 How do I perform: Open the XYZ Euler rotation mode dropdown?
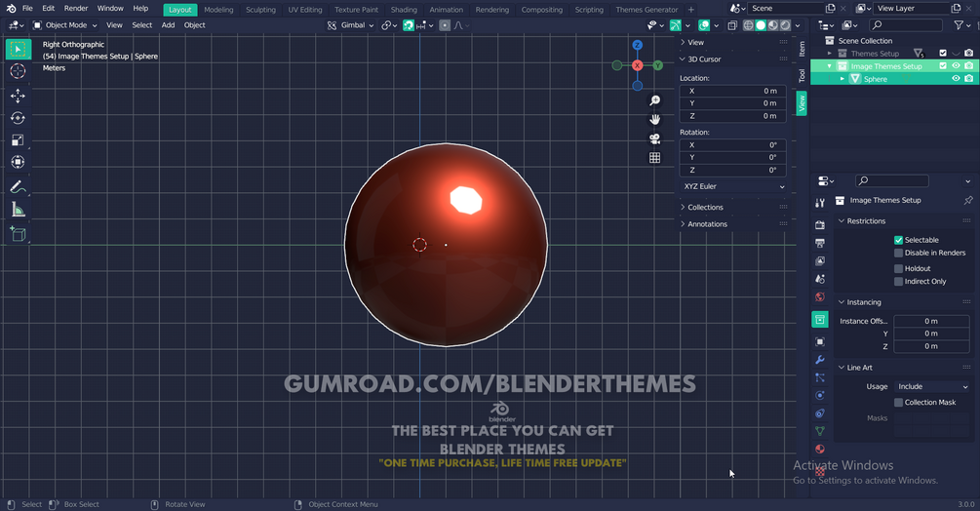click(732, 186)
